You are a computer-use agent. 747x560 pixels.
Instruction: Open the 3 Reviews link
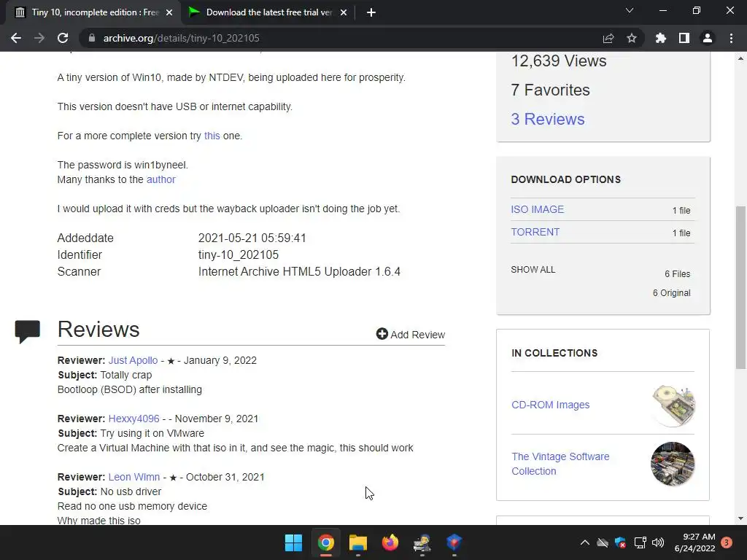(x=547, y=119)
